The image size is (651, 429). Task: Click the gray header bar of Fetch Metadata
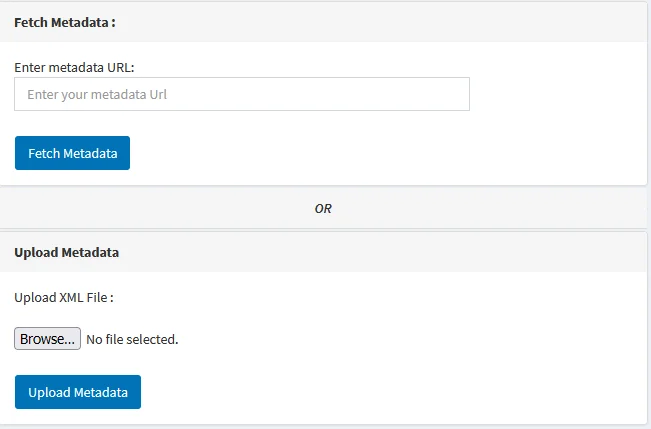323,22
